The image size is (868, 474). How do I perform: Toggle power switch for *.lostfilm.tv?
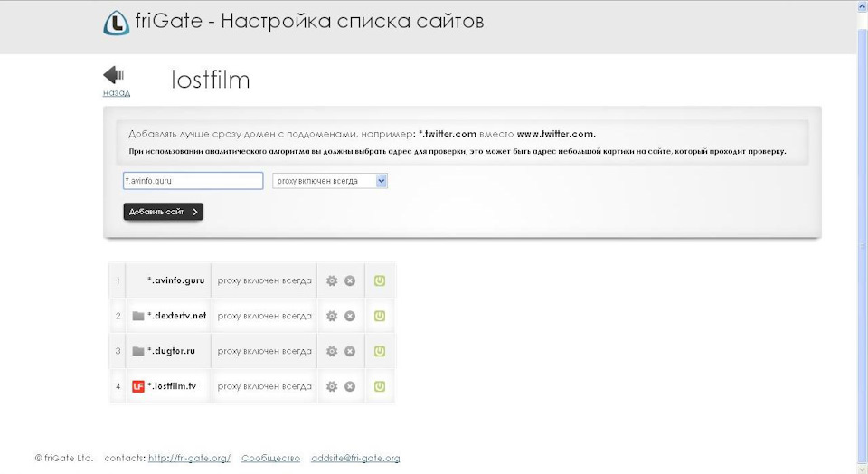pyautogui.click(x=379, y=386)
